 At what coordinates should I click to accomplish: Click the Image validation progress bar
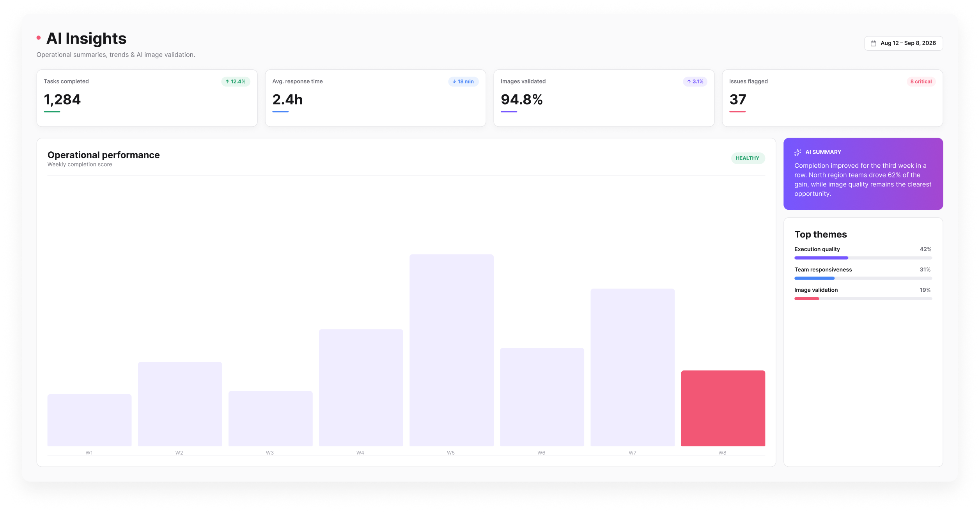click(x=863, y=299)
